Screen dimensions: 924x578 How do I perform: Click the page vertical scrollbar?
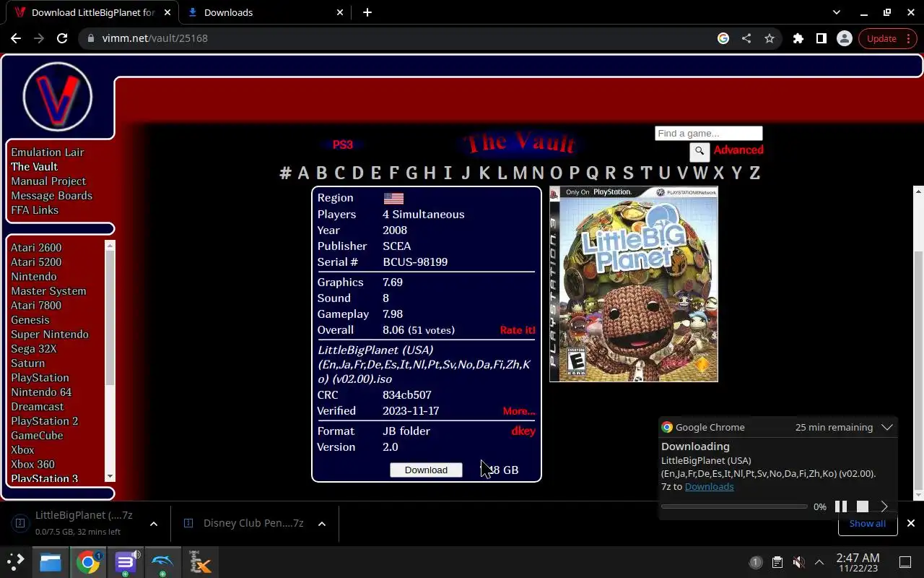pos(918,343)
